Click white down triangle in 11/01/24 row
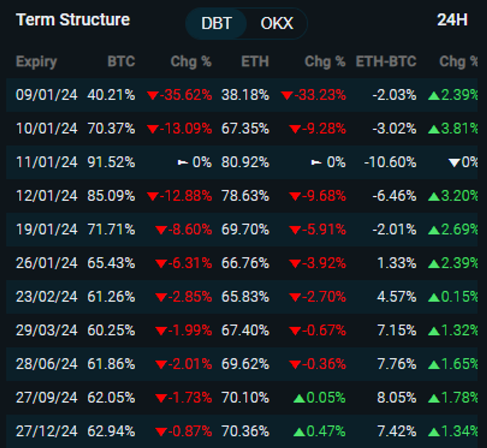This screenshot has height=448, width=487. [454, 163]
